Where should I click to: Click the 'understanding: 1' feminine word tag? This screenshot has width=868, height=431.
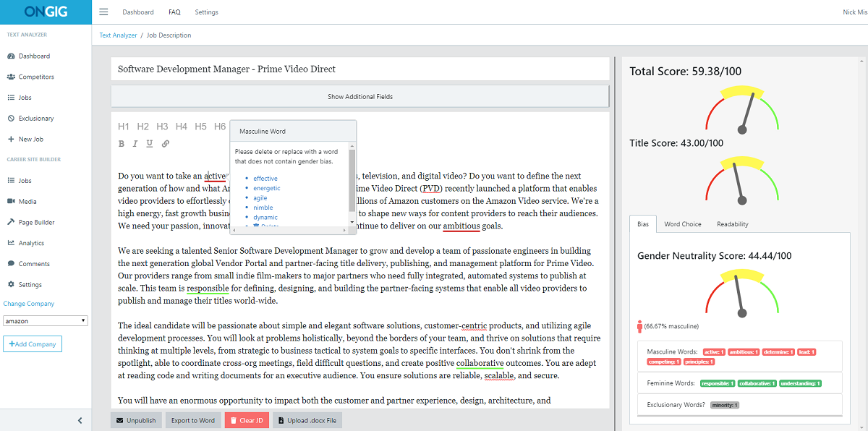point(799,383)
